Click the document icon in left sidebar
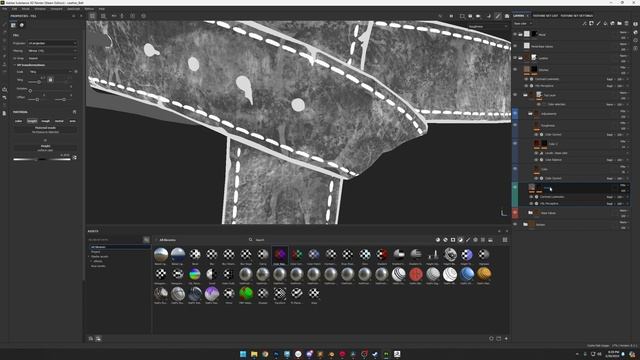 pos(4,113)
